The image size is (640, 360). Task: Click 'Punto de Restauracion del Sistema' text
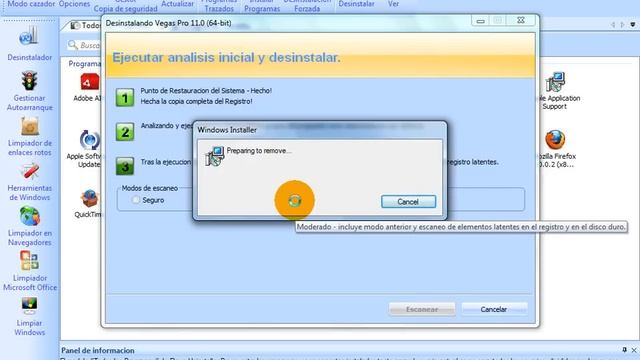click(x=193, y=91)
